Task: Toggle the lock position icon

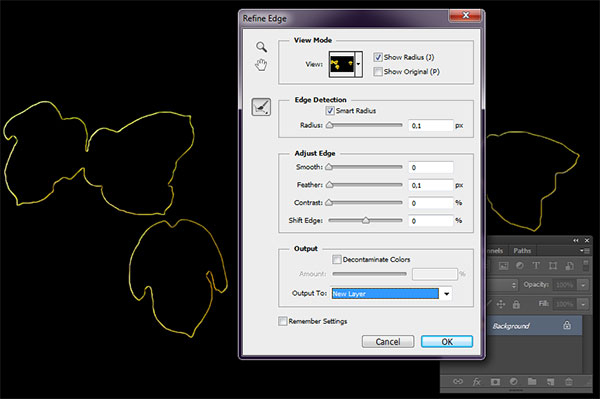Action: 501,304
